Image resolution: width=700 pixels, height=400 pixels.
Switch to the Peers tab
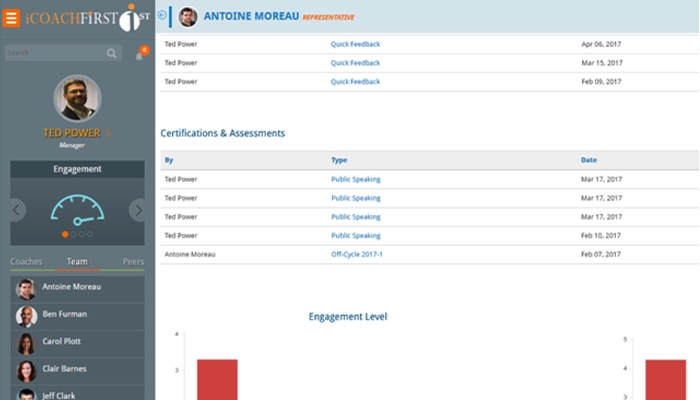coord(132,262)
